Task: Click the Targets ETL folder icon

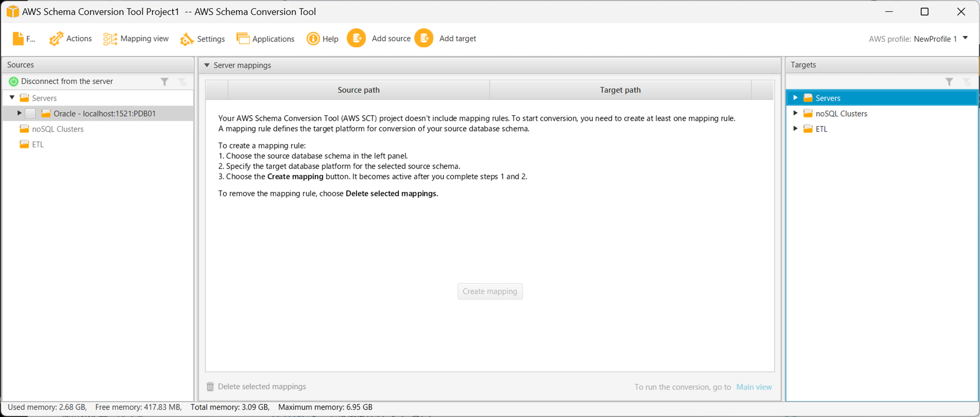Action: click(x=808, y=129)
